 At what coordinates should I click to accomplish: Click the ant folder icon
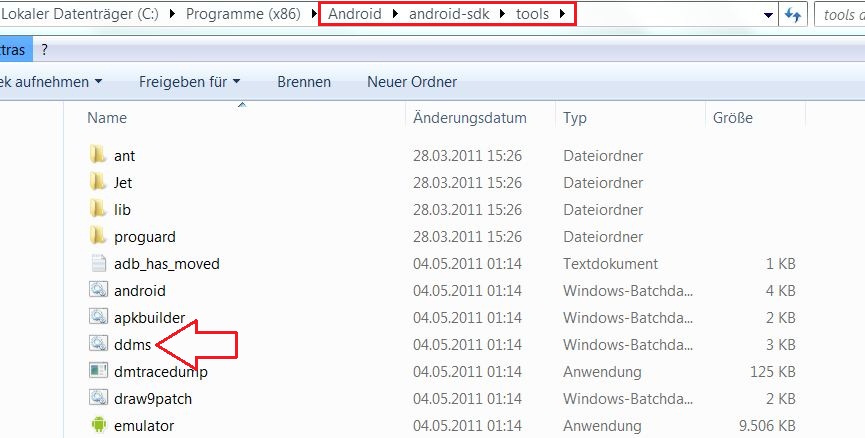coord(98,155)
